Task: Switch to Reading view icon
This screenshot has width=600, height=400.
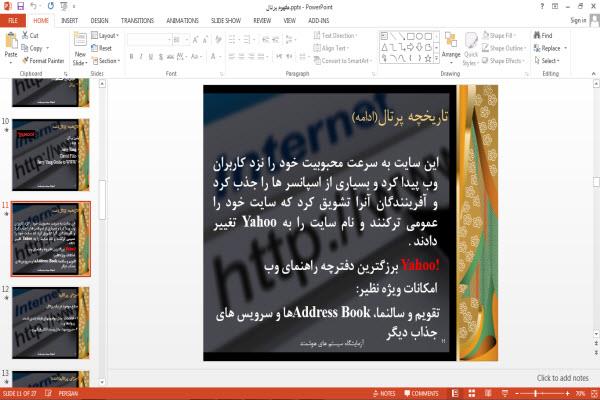Action: pos(488,393)
